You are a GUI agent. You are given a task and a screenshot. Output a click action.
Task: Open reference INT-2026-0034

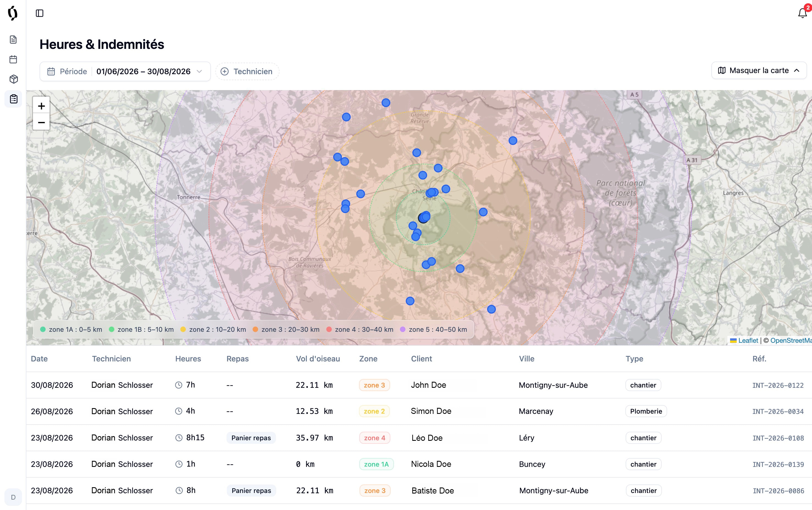tap(778, 412)
